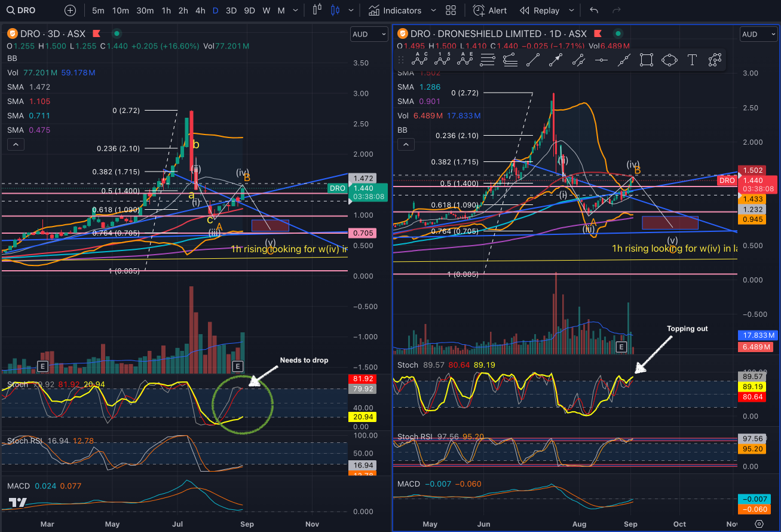Select the horizontal line tool in favorites bar
This screenshot has width=781, height=532.
(601, 59)
